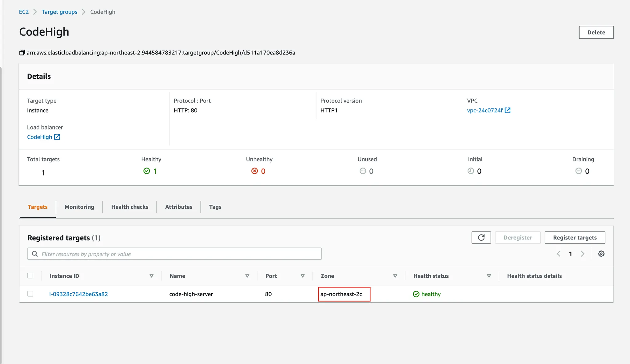This screenshot has width=630, height=364.
Task: Click the Register targets button
Action: [x=575, y=238]
